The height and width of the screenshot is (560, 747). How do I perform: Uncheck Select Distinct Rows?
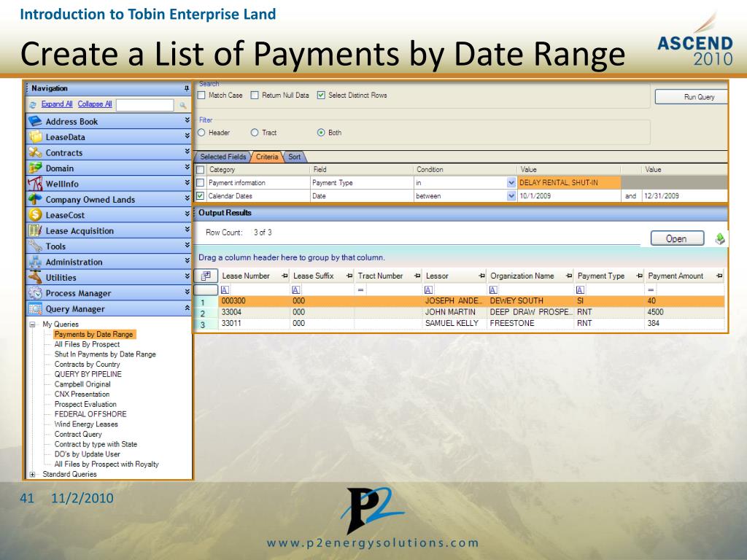[x=321, y=96]
